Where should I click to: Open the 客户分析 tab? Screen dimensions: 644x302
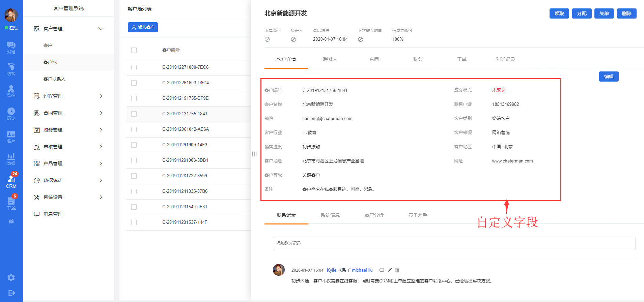[374, 215]
